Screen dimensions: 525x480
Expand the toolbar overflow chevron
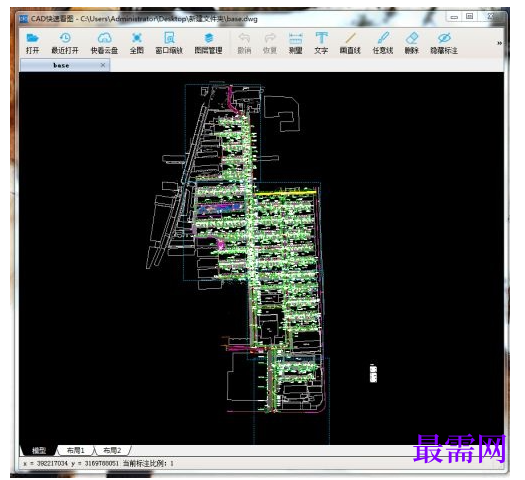pos(499,43)
